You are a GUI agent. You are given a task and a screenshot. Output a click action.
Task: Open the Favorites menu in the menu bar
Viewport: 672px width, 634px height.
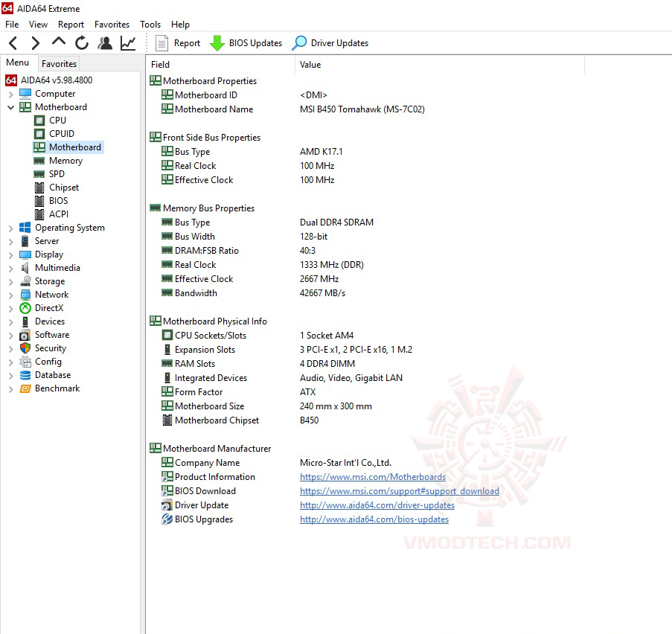pyautogui.click(x=112, y=25)
